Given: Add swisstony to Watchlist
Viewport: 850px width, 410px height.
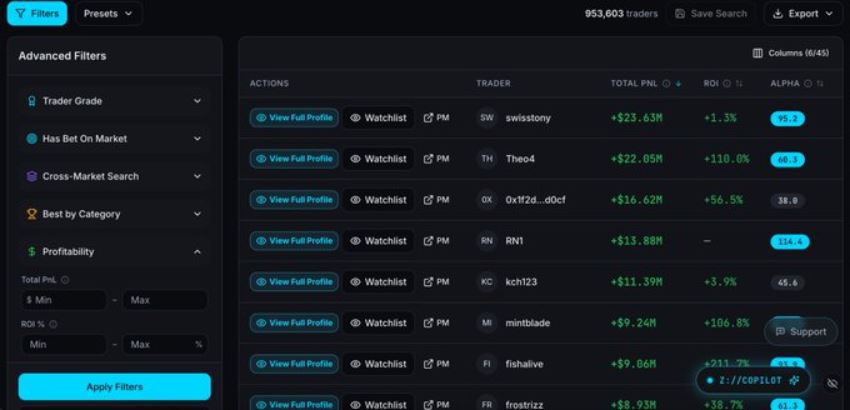Looking at the screenshot, I should point(378,118).
